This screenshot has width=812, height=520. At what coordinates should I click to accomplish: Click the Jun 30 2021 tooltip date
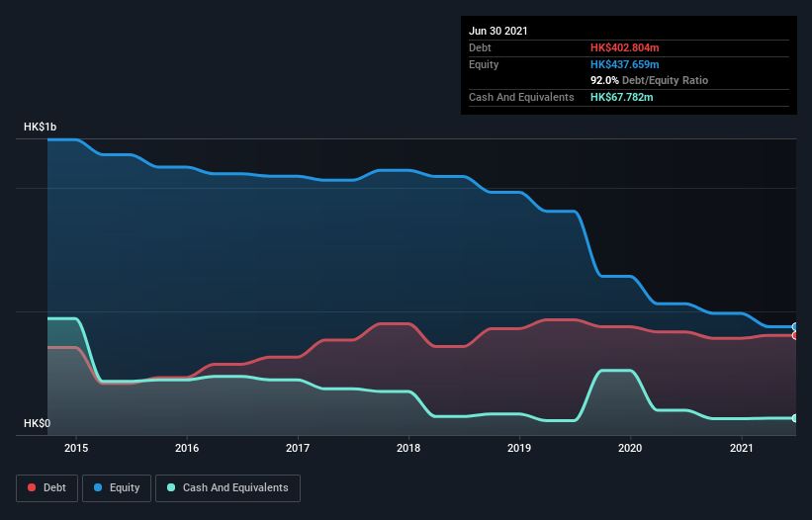[498, 31]
